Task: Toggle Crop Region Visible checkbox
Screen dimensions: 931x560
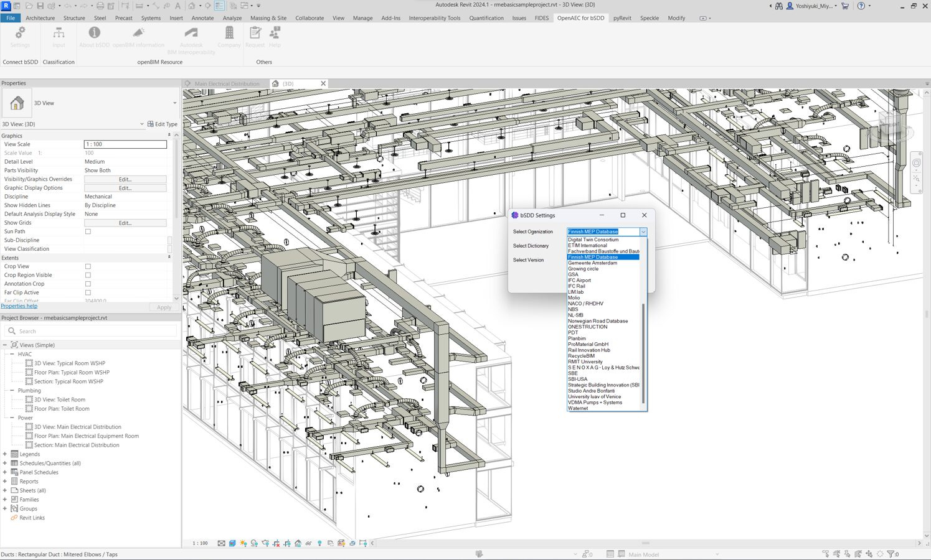Action: pos(88,275)
